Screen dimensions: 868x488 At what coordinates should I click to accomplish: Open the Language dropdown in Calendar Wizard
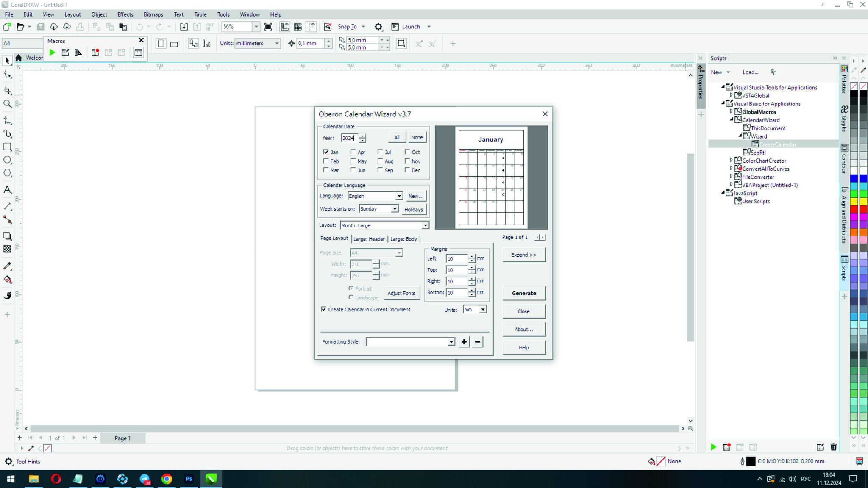click(399, 196)
